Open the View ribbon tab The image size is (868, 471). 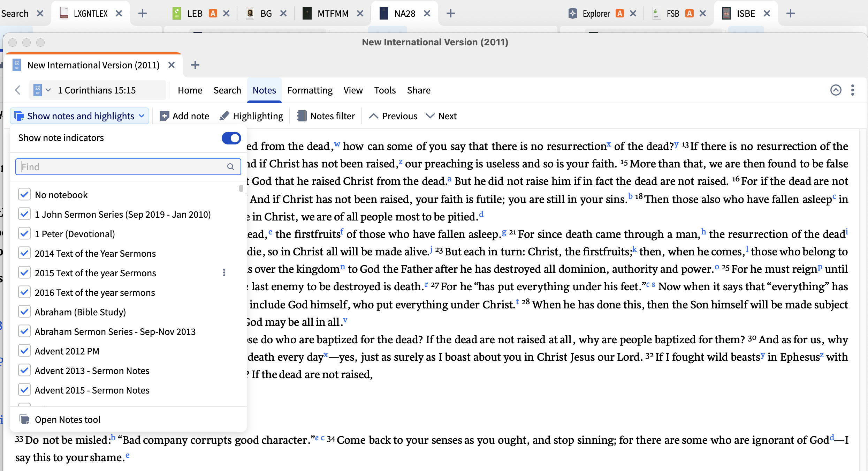click(353, 90)
